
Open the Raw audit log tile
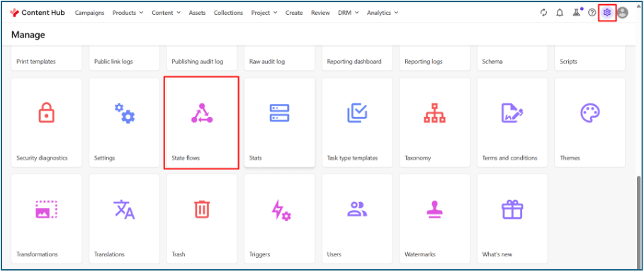pos(279,59)
